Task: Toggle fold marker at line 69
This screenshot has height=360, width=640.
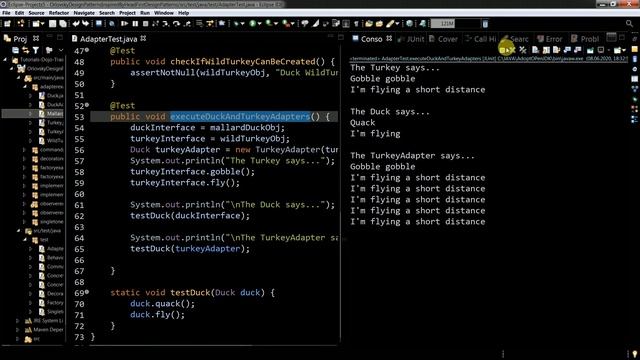Action: [87, 292]
